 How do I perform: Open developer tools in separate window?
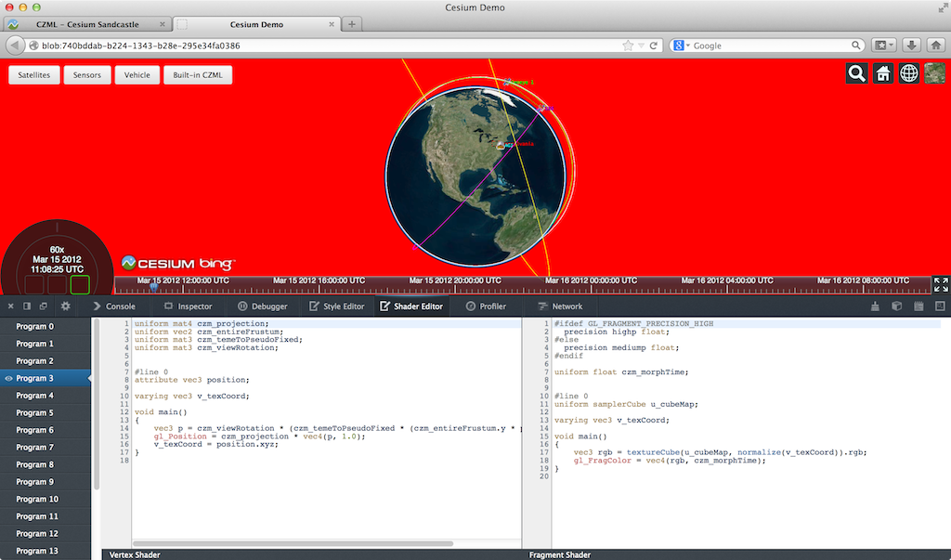43,306
